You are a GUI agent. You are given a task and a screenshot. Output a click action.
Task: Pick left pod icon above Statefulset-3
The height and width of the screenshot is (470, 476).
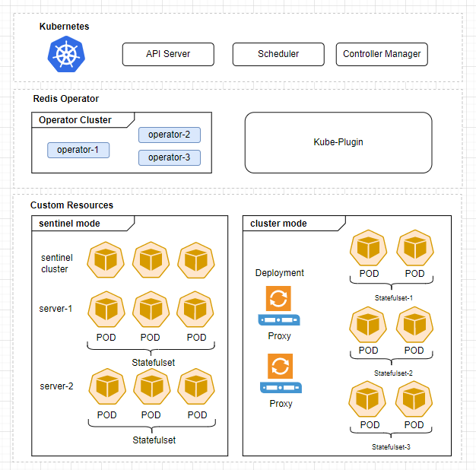pyautogui.click(x=367, y=399)
